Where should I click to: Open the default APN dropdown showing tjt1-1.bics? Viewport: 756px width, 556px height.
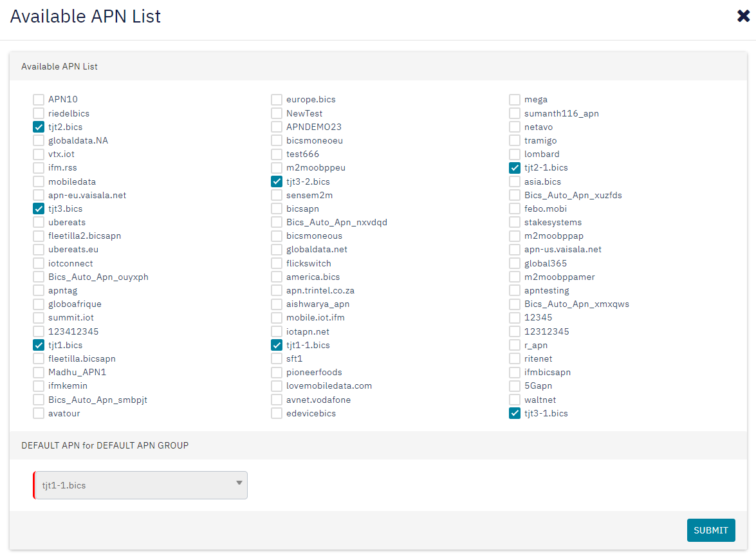[x=140, y=485]
